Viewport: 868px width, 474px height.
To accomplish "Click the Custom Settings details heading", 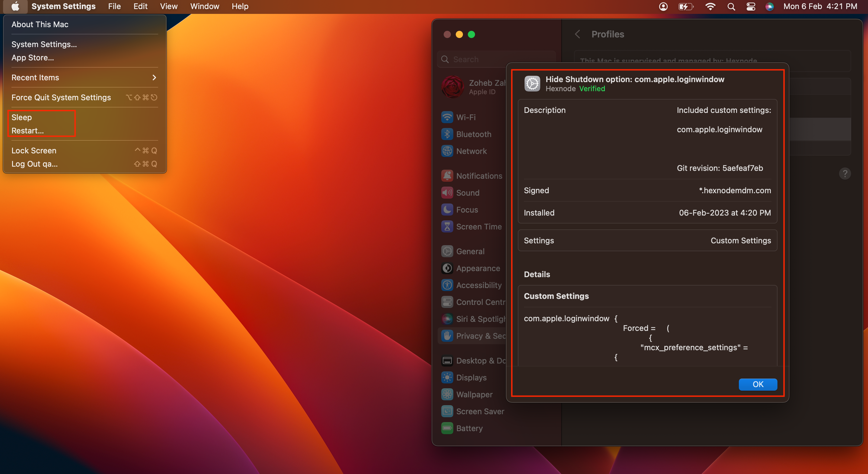I will point(556,296).
